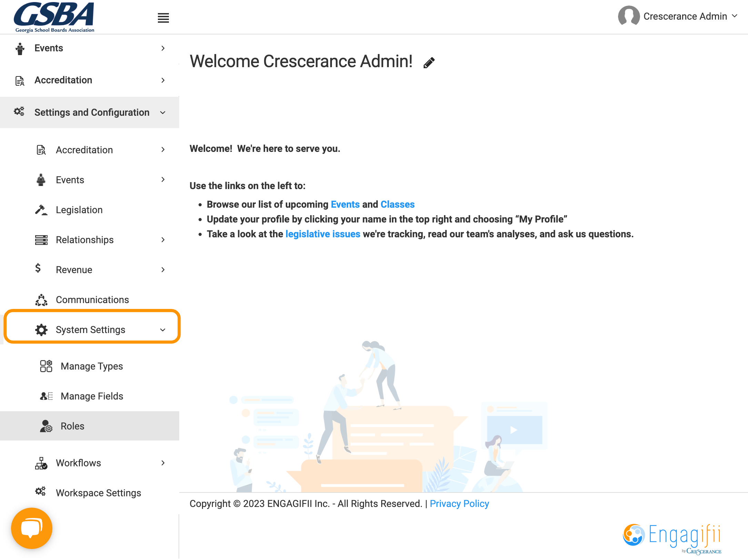Open the legislative issues link
Viewport: 748px width, 560px height.
pos(323,234)
